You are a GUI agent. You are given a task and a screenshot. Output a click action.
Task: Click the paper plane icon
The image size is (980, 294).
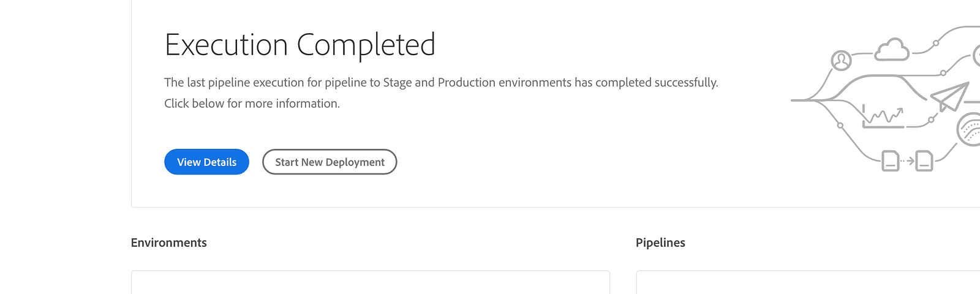pos(950,96)
